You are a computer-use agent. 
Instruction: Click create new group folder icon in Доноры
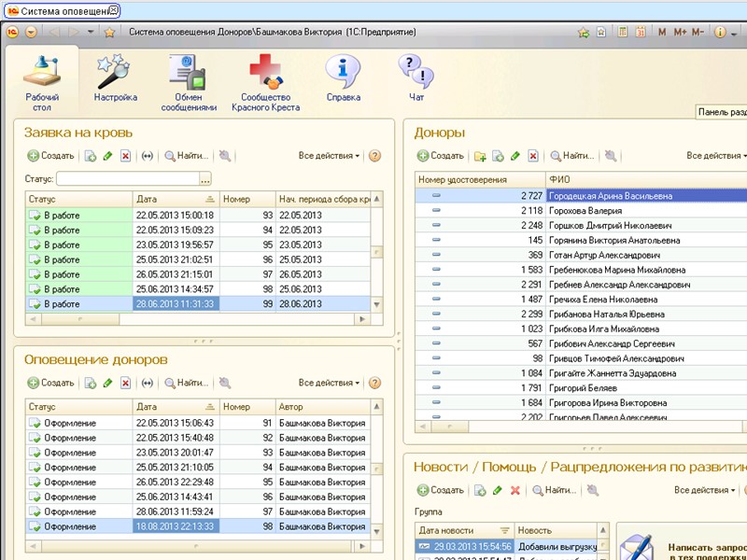[480, 157]
